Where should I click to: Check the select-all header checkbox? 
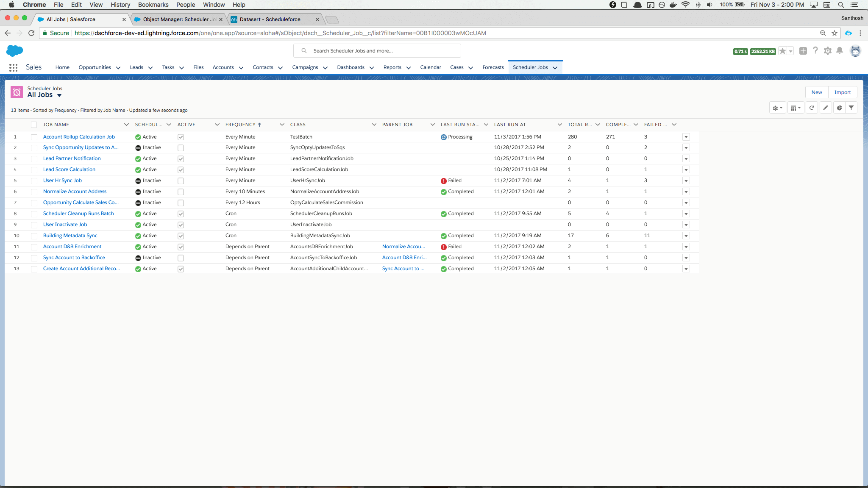point(34,125)
